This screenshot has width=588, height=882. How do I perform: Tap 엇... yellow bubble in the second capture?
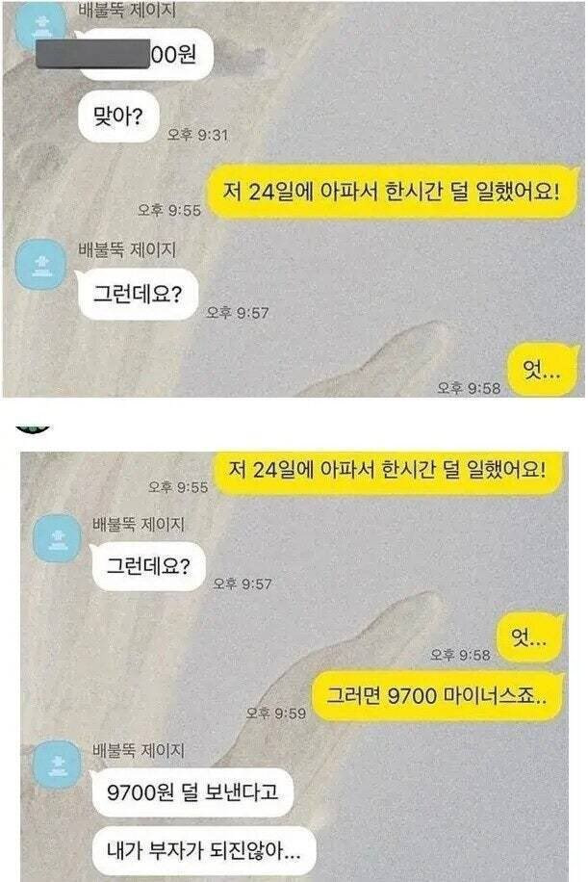529,637
